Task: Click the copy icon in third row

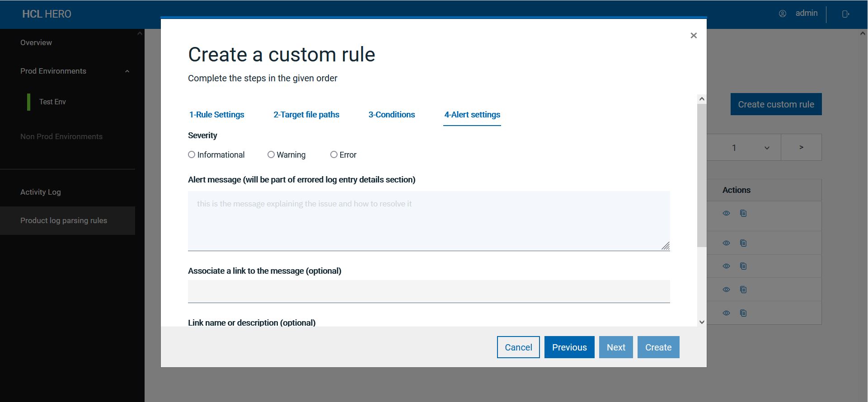Action: [x=743, y=266]
